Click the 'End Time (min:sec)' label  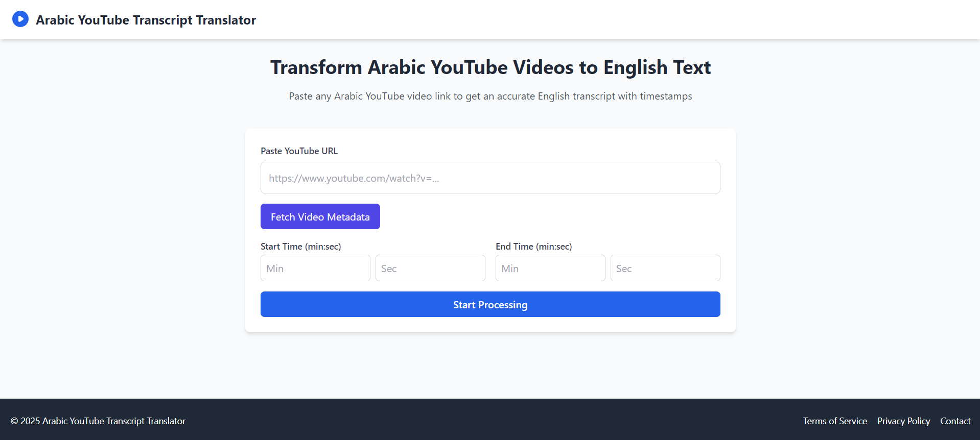[534, 247]
